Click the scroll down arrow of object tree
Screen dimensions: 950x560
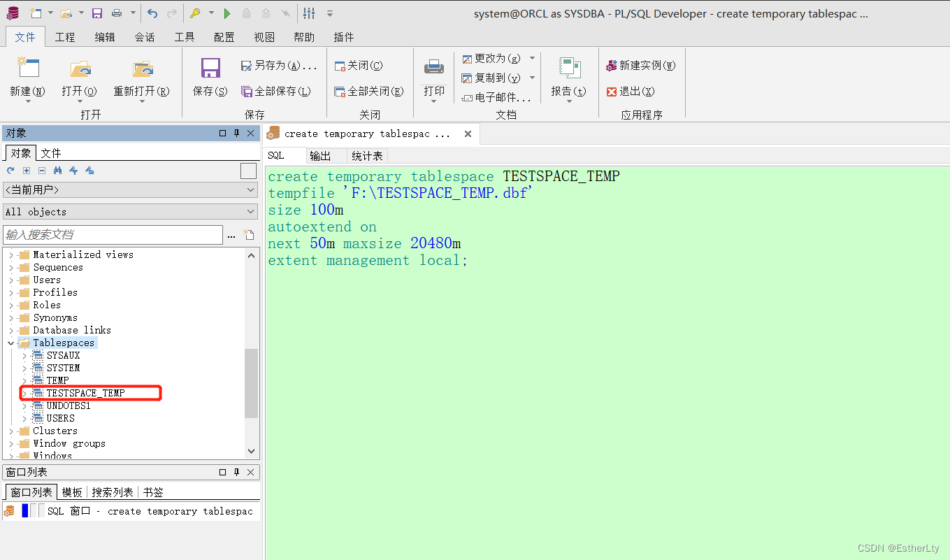252,452
